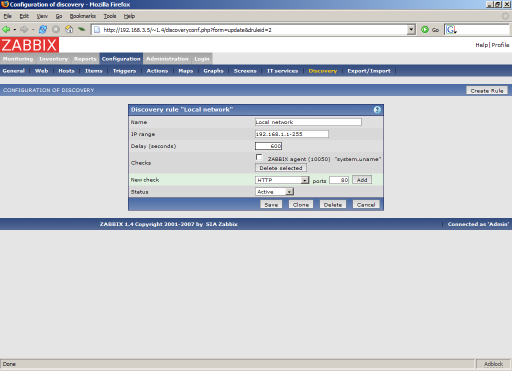Toggle the ZABBIX agent (10050) check checkbox

pos(259,157)
